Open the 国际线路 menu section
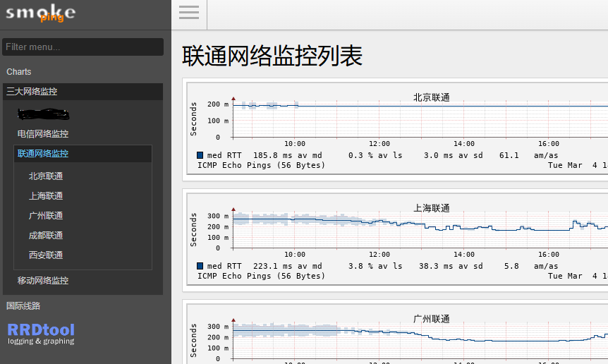The image size is (608, 364). click(x=23, y=306)
